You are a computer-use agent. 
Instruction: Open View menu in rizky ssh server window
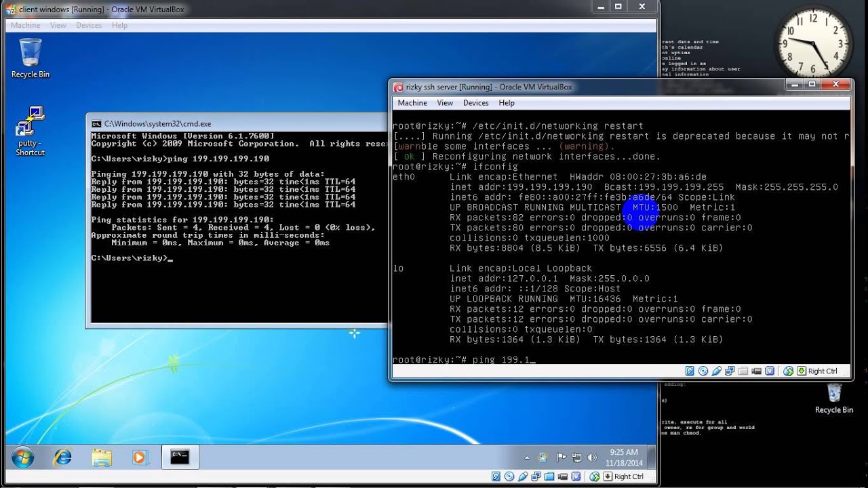tap(445, 103)
